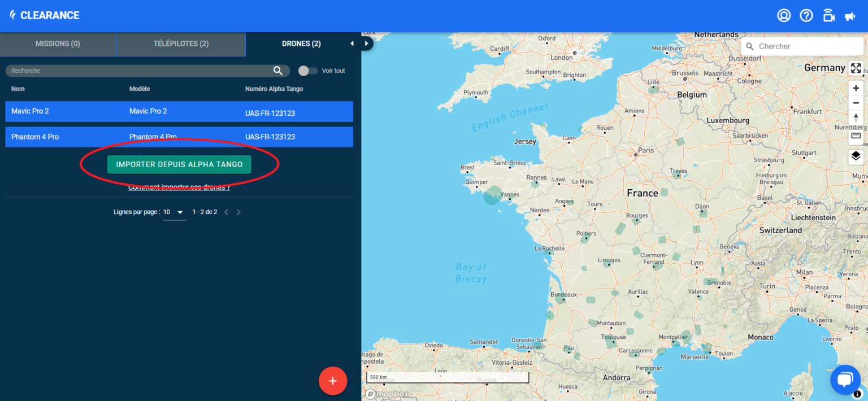Open the measure distance ruler tool
Image resolution: width=868 pixels, height=401 pixels.
click(x=856, y=136)
